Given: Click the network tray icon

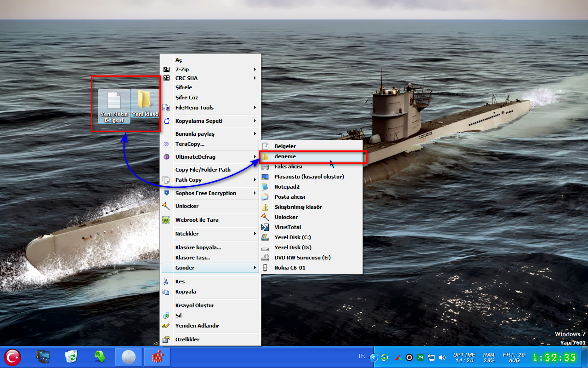Looking at the screenshot, I should click(x=431, y=357).
